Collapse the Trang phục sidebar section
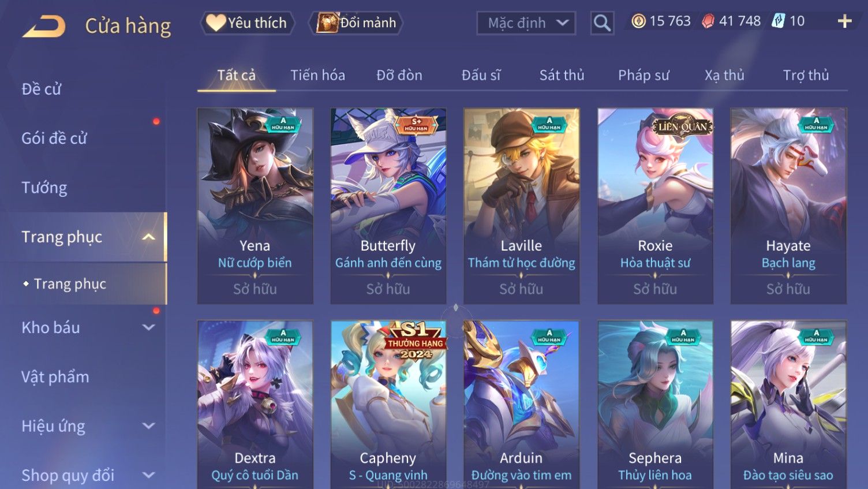The image size is (868, 489). 148,237
